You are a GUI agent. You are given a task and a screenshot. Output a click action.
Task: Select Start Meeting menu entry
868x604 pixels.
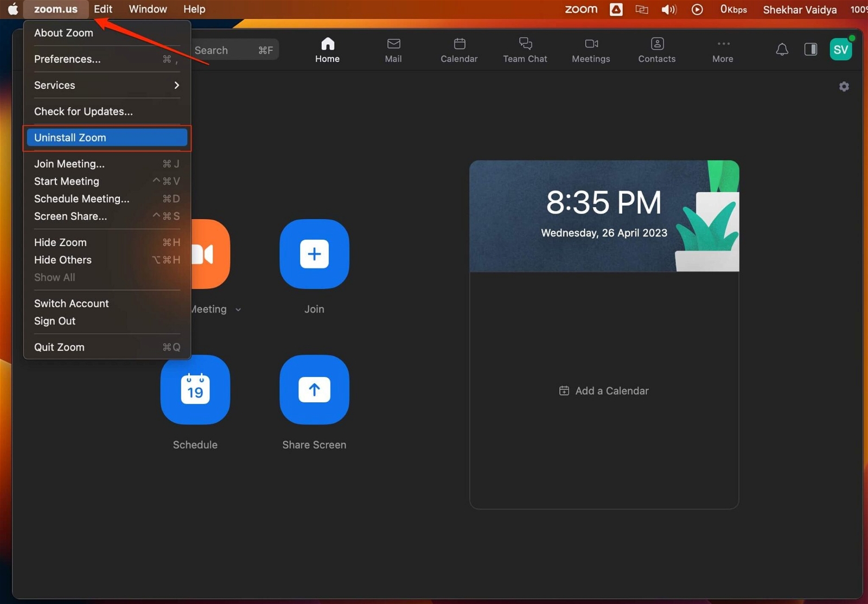[x=107, y=181]
